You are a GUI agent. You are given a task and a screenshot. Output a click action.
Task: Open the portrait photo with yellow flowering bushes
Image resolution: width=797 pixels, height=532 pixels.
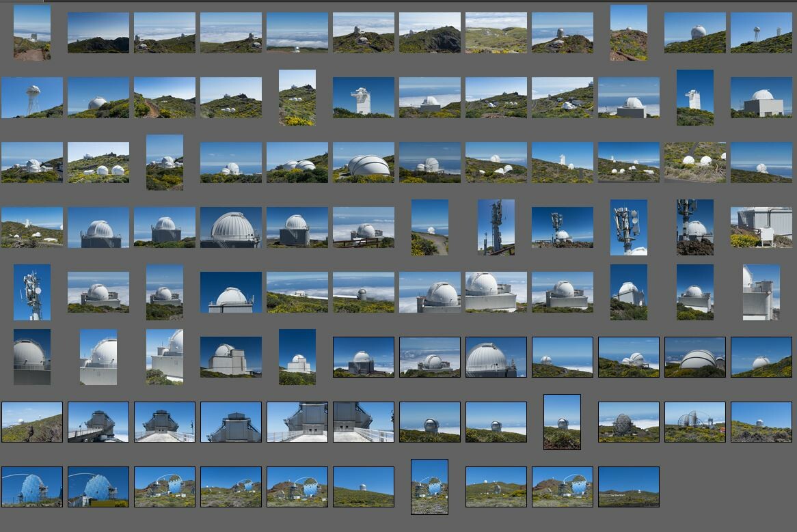pyautogui.click(x=297, y=99)
